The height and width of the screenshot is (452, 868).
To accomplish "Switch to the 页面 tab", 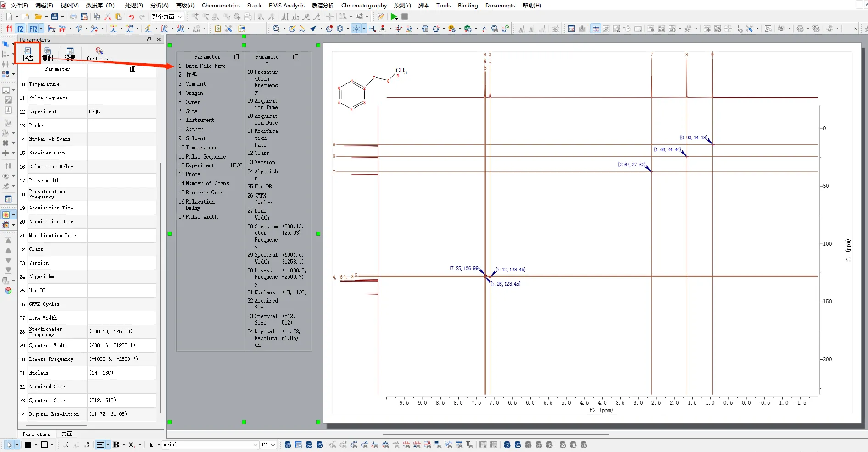I will tap(67, 434).
